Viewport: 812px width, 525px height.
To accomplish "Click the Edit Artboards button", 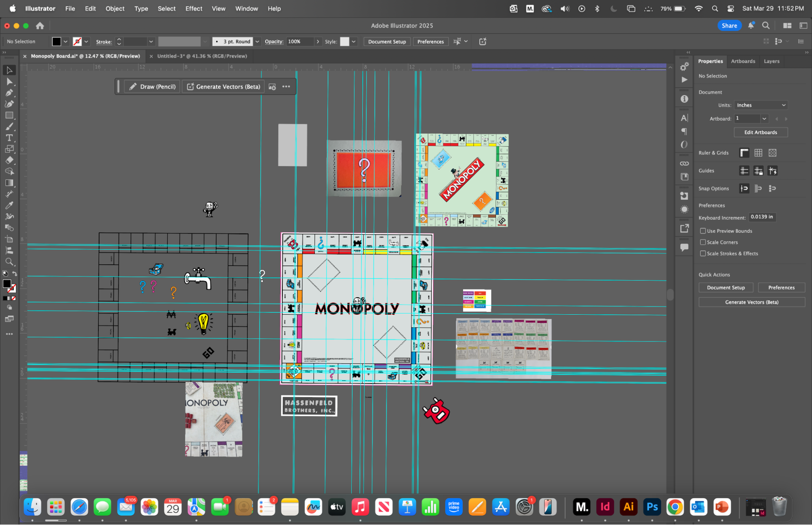I will click(760, 132).
